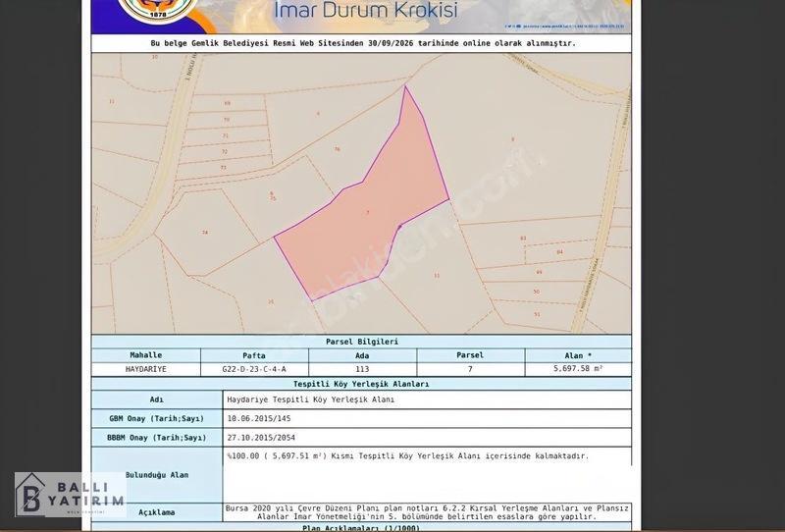Click the 'Parsel' column header
This screenshot has width=785, height=532.
coord(470,355)
